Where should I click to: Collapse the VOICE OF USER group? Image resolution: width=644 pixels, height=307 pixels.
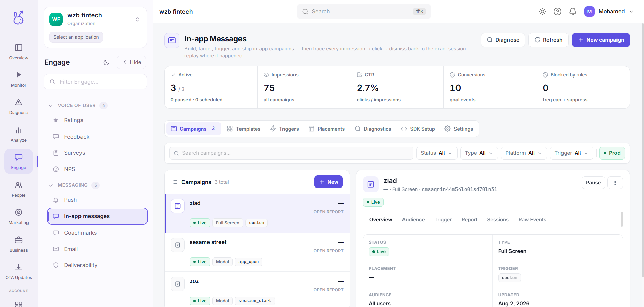[x=78, y=105]
